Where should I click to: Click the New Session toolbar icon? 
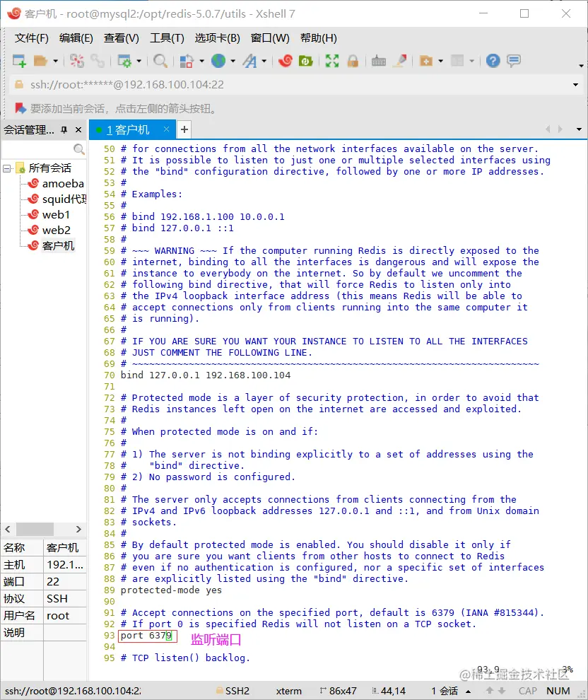point(19,61)
